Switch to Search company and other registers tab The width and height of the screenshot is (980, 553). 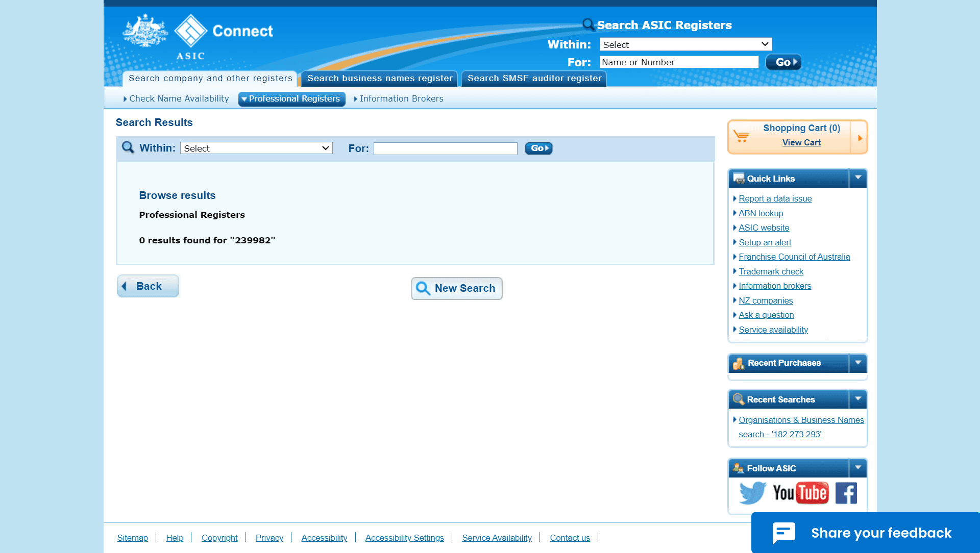pyautogui.click(x=210, y=79)
